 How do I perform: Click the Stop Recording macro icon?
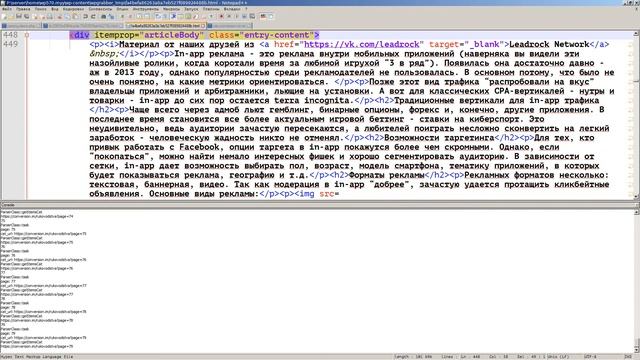(x=229, y=16)
